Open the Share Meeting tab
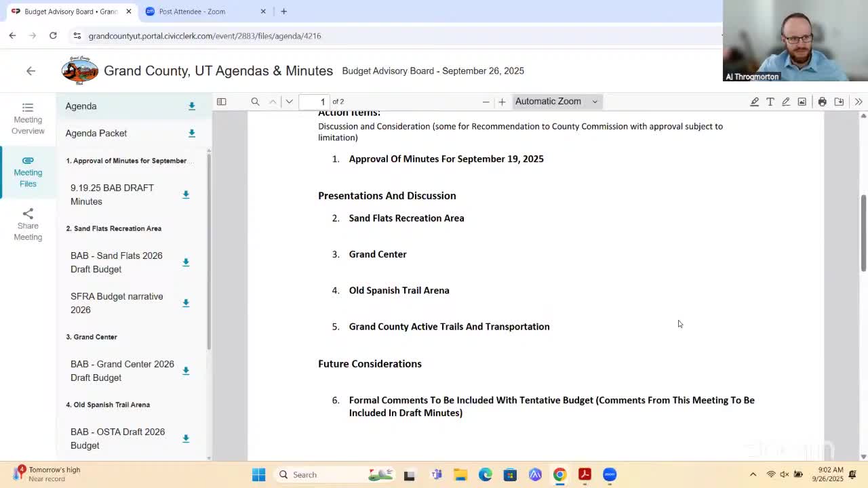 coord(28,224)
